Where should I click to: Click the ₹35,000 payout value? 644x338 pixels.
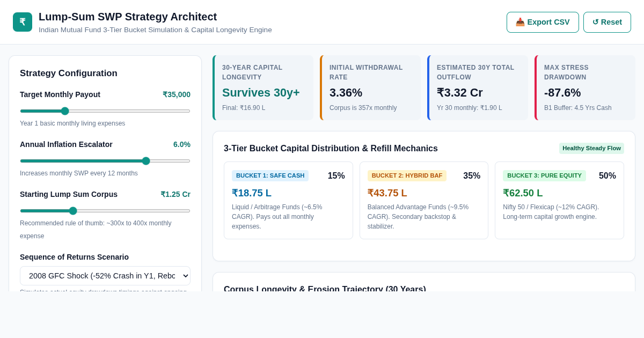[x=177, y=94]
